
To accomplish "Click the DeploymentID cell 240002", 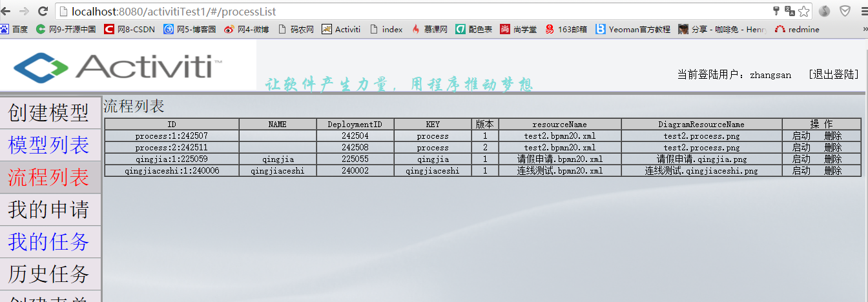I will pyautogui.click(x=355, y=171).
